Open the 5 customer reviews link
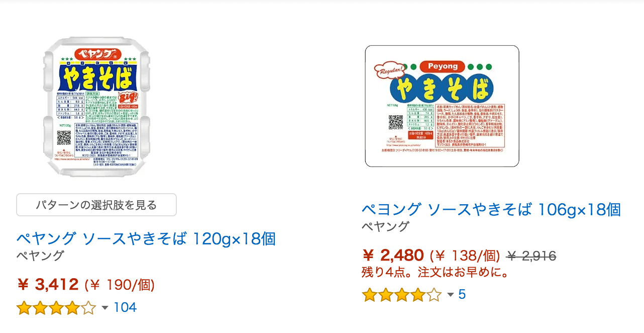 click(462, 295)
